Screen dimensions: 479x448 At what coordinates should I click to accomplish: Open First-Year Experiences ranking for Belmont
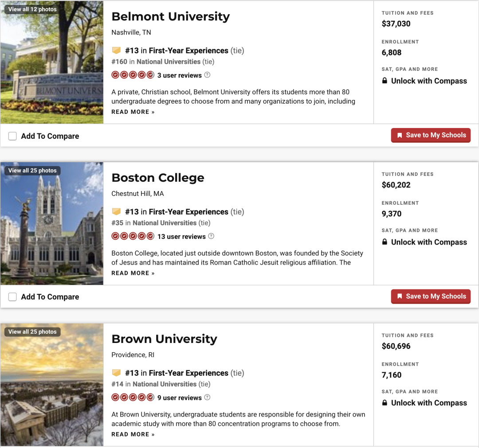(188, 51)
